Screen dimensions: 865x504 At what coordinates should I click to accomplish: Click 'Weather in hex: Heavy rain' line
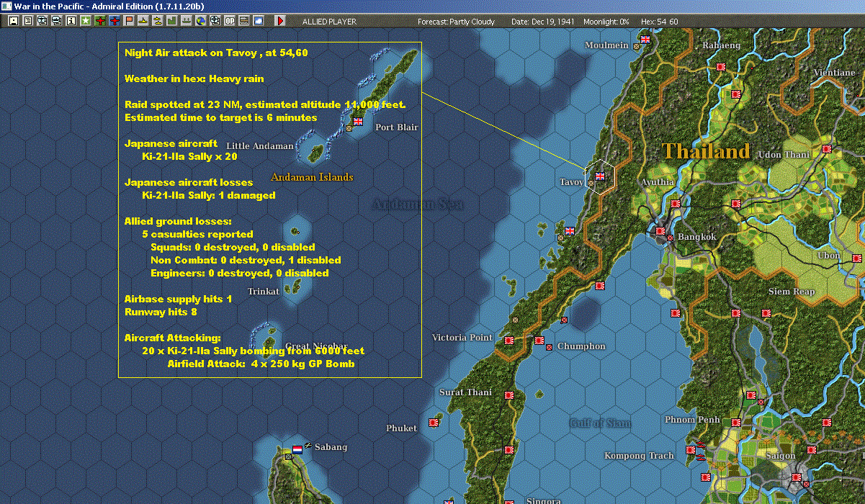pyautogui.click(x=194, y=78)
